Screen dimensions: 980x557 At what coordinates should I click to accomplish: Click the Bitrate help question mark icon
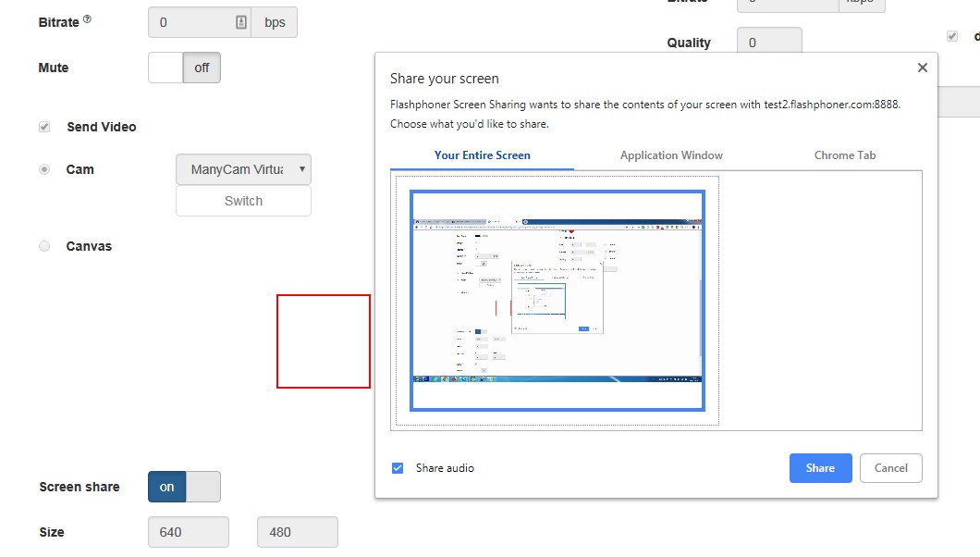click(x=87, y=19)
